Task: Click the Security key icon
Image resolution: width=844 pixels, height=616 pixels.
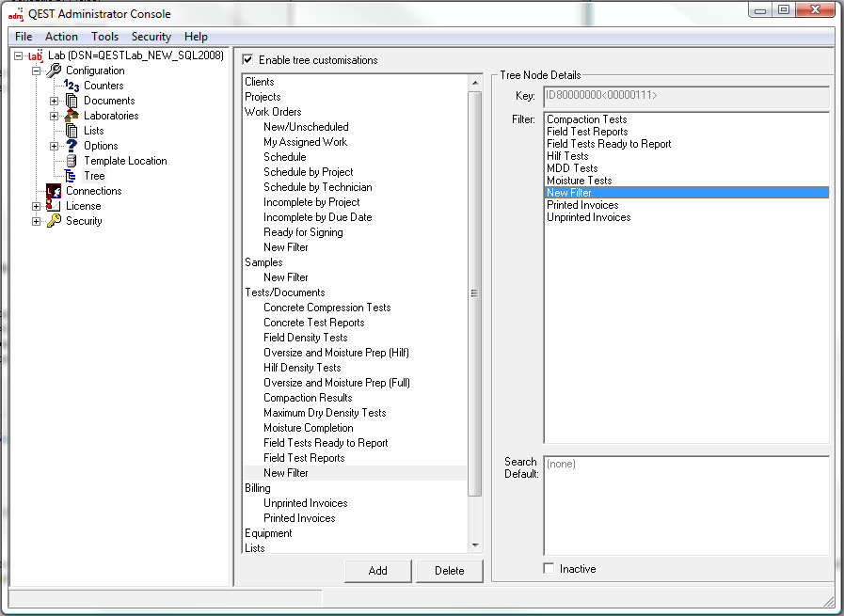Action: pos(54,221)
